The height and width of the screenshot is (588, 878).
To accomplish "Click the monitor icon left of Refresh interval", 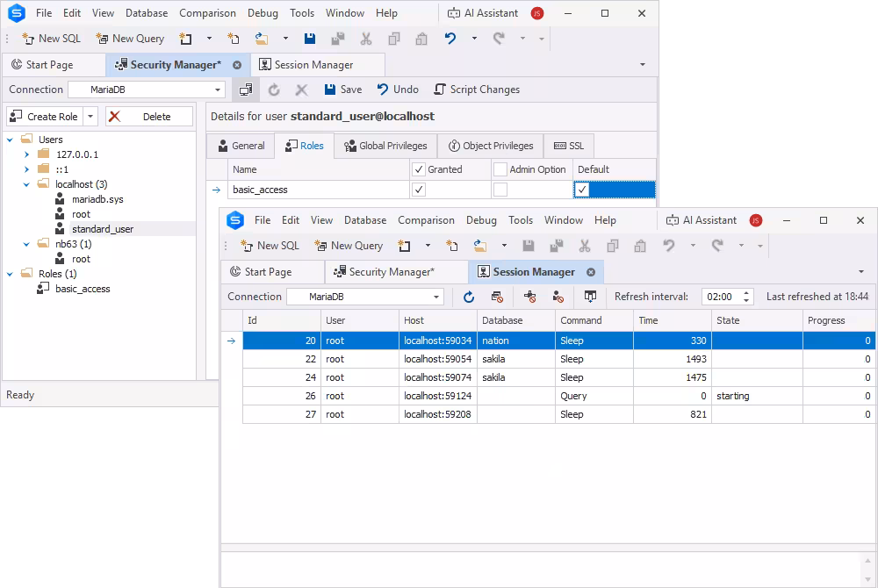I will [590, 298].
